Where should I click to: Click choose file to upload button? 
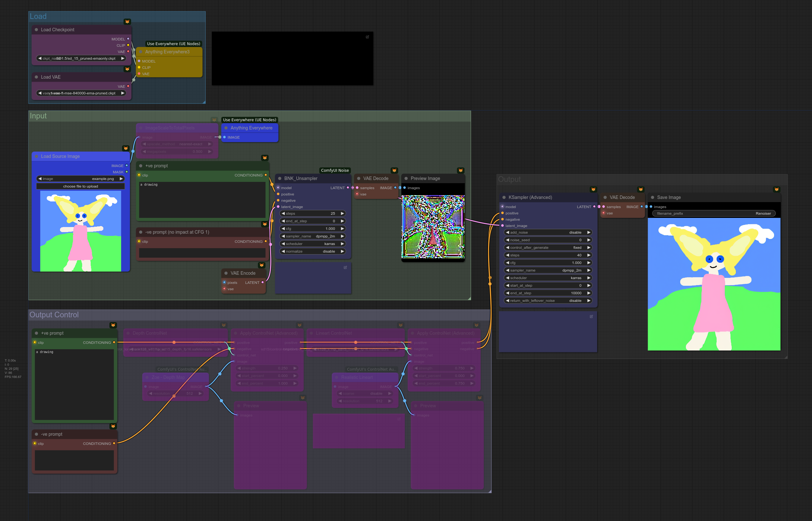(x=81, y=186)
